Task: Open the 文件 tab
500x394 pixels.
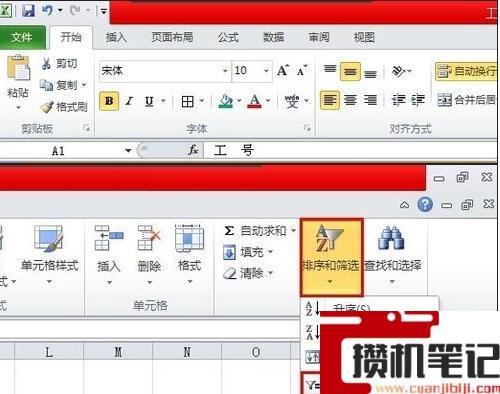Action: tap(22, 37)
